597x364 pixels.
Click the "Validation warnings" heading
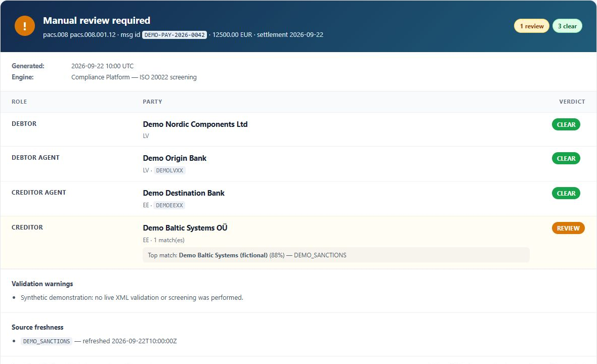point(42,284)
